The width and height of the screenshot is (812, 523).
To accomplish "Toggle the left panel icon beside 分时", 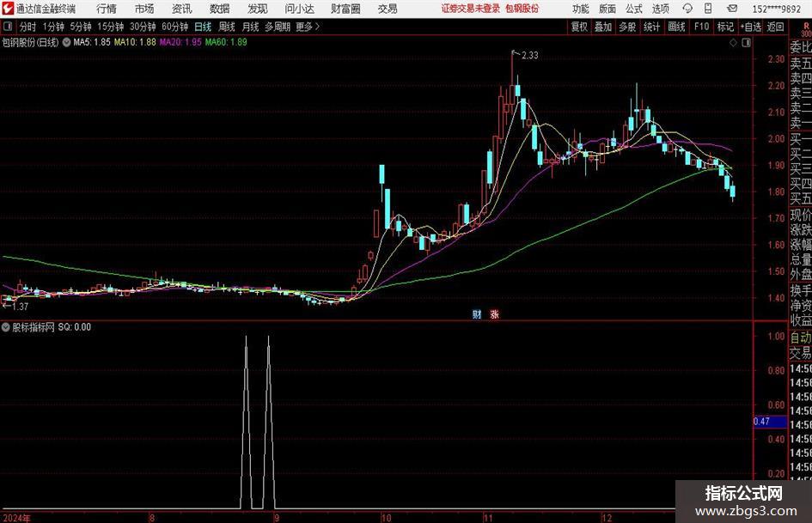I will (9, 27).
